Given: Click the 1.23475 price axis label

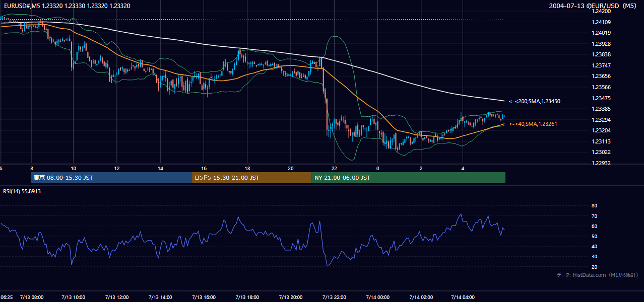Looking at the screenshot, I should (601, 98).
